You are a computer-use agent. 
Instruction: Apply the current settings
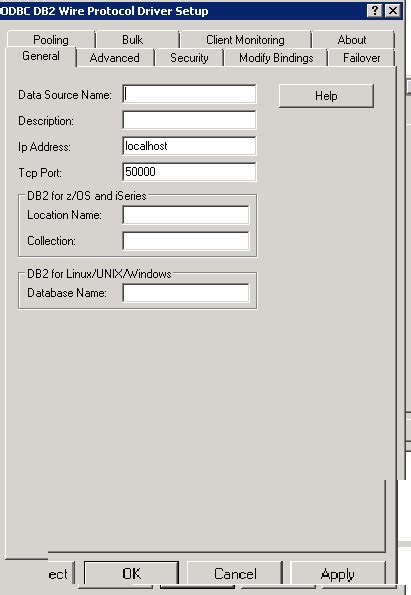pyautogui.click(x=338, y=573)
